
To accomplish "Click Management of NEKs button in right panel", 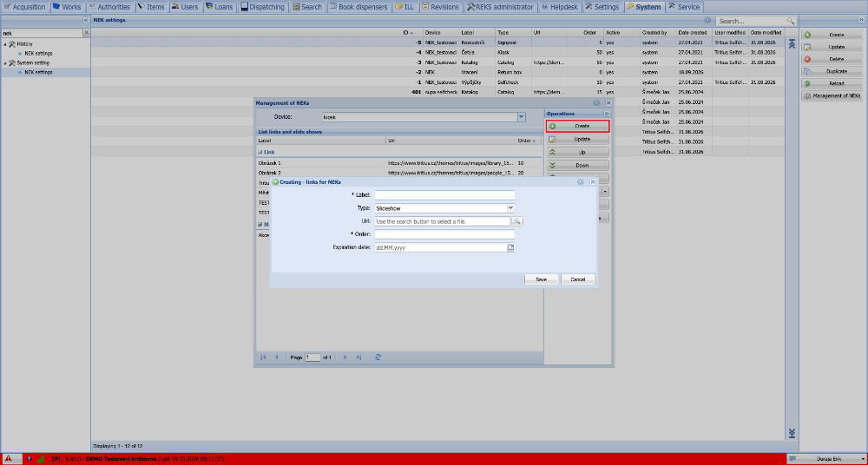I will pyautogui.click(x=832, y=95).
